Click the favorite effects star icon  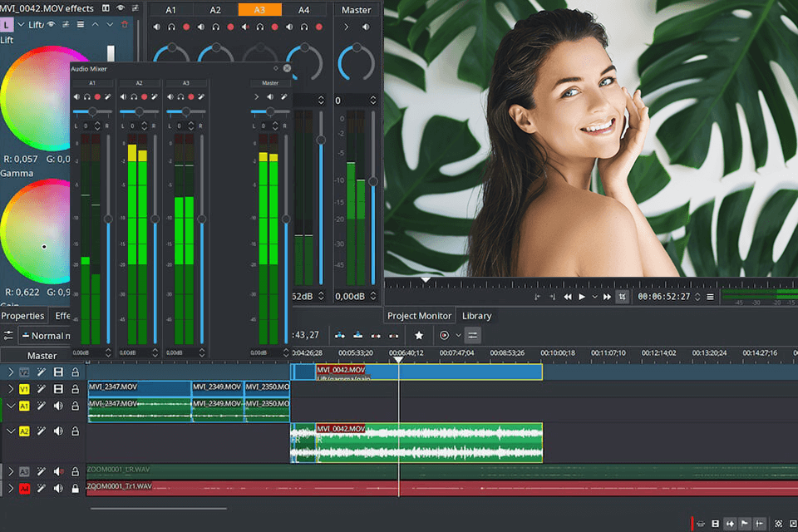pos(419,335)
